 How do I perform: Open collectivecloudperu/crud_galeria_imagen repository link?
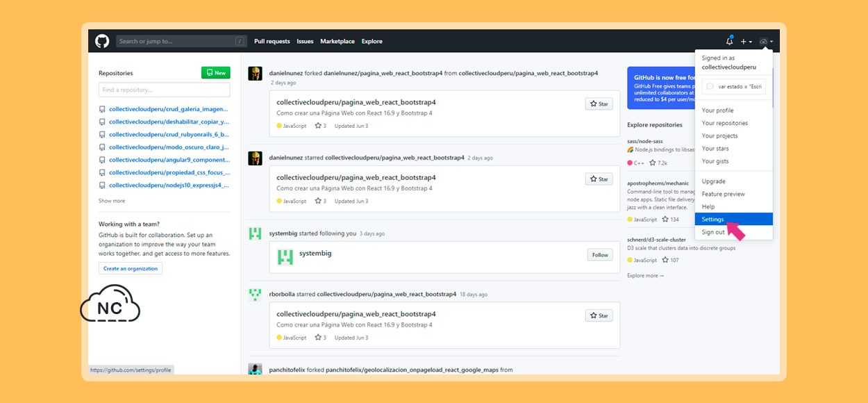[169, 110]
